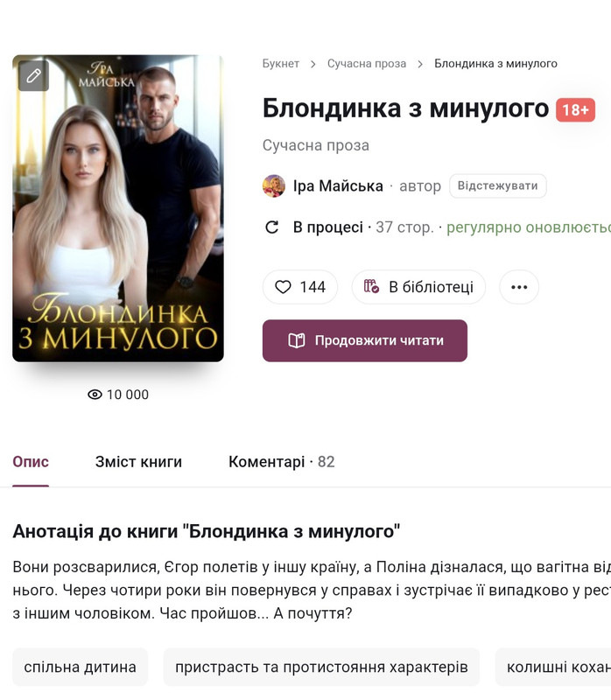Screen dimensions: 611x700
Task: Open the book cover thumbnail
Action: [x=118, y=208]
